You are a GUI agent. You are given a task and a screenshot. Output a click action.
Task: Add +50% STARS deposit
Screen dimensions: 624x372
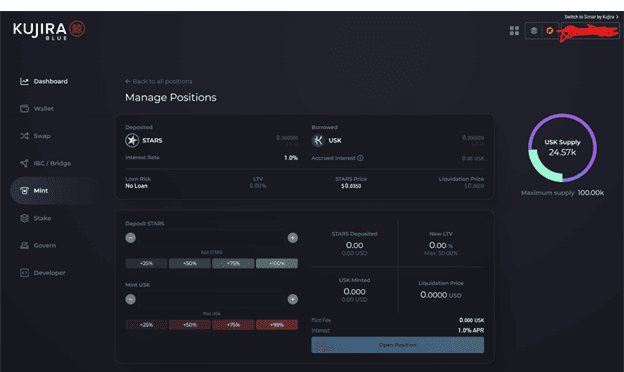(x=190, y=263)
